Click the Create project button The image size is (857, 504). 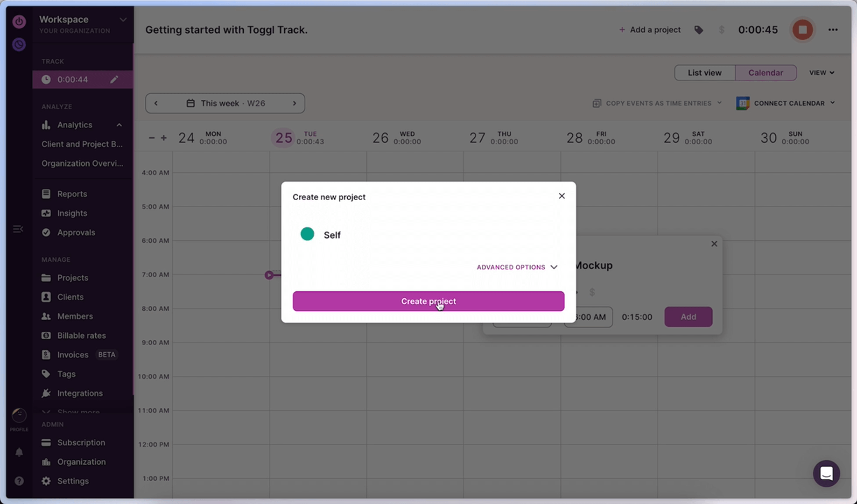(428, 301)
